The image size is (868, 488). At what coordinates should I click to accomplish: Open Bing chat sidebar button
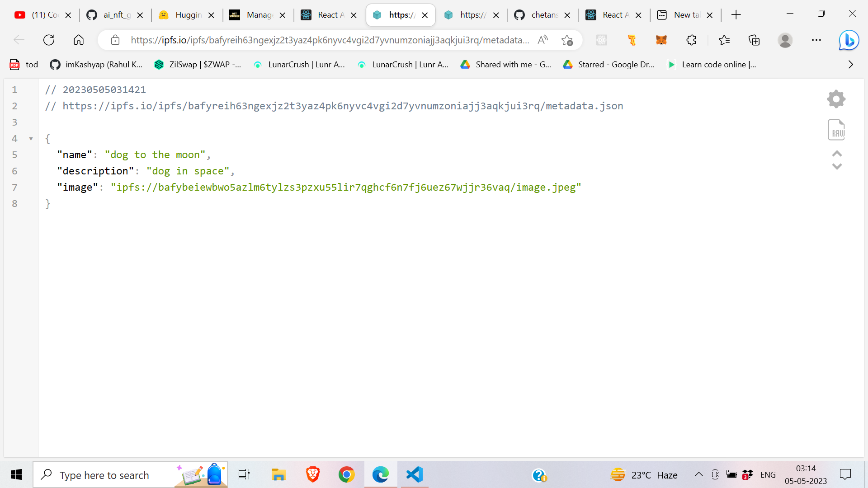(x=849, y=40)
